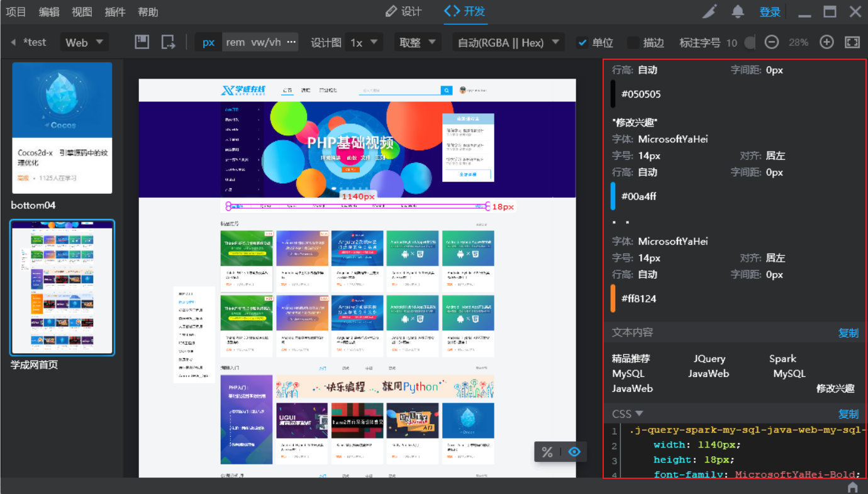The width and height of the screenshot is (868, 494).
Task: Click the 登录 login link
Action: (770, 12)
